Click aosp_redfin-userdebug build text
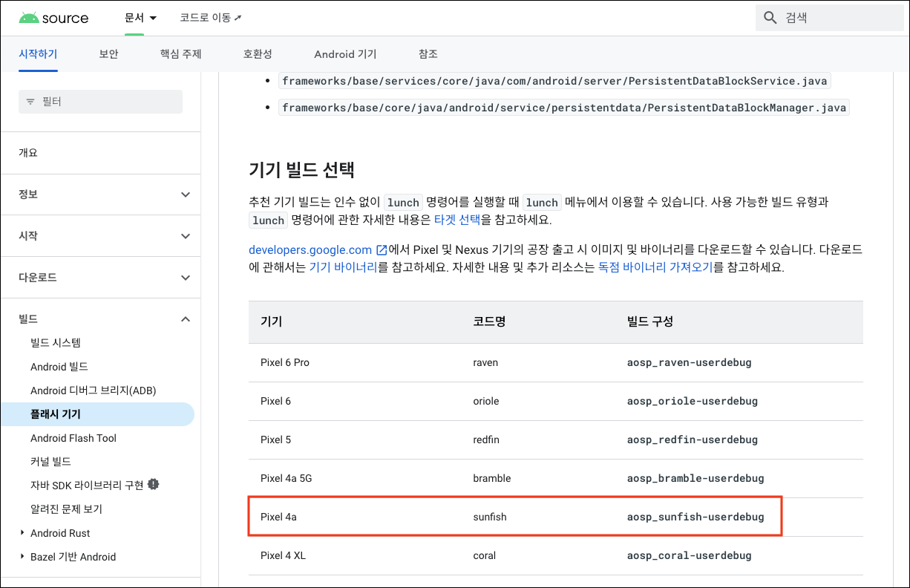The width and height of the screenshot is (910, 588). tap(693, 440)
